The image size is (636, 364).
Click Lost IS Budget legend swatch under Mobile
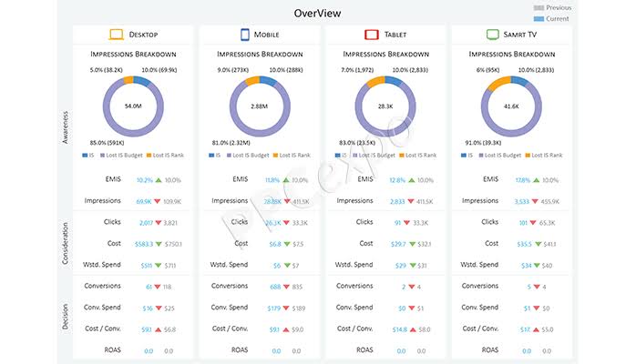coord(230,155)
